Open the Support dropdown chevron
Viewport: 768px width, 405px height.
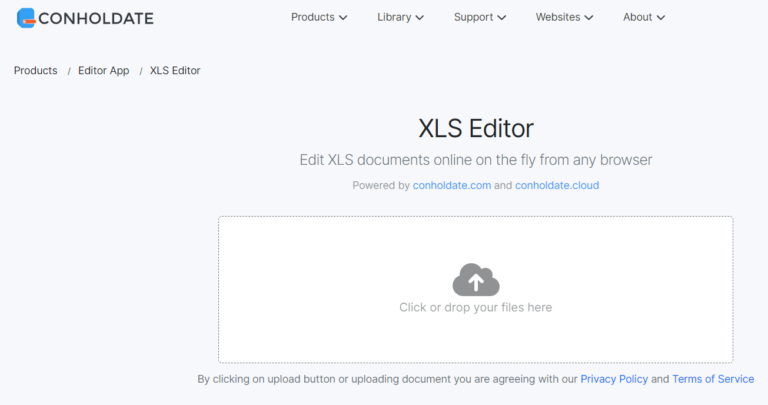(x=502, y=18)
